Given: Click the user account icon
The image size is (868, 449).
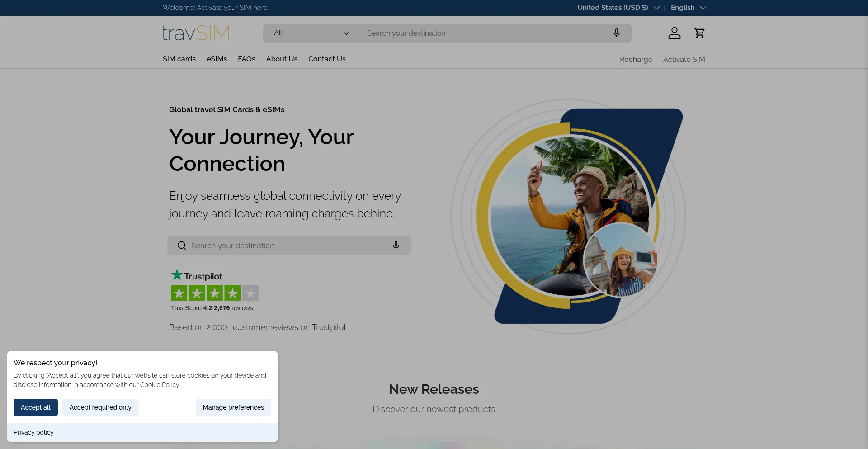Looking at the screenshot, I should point(674,33).
